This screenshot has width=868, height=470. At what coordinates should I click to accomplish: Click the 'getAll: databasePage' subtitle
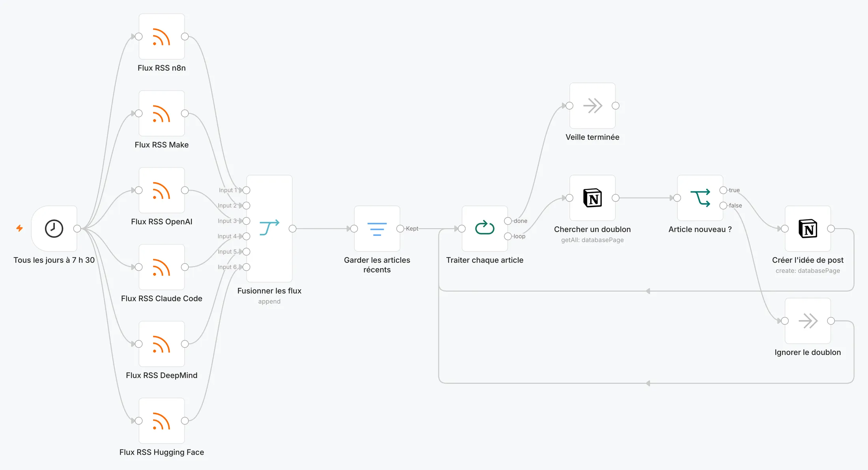click(593, 240)
